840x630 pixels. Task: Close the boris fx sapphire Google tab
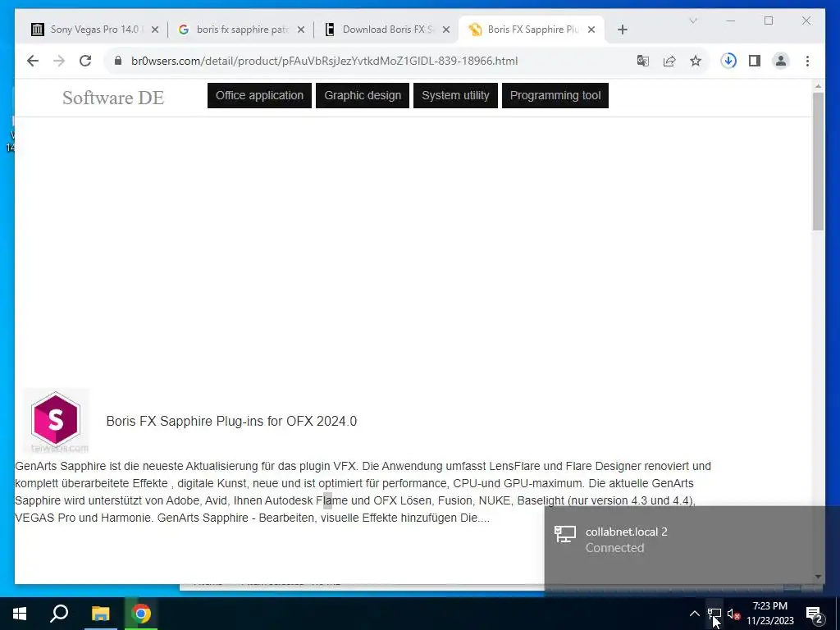tap(300, 30)
